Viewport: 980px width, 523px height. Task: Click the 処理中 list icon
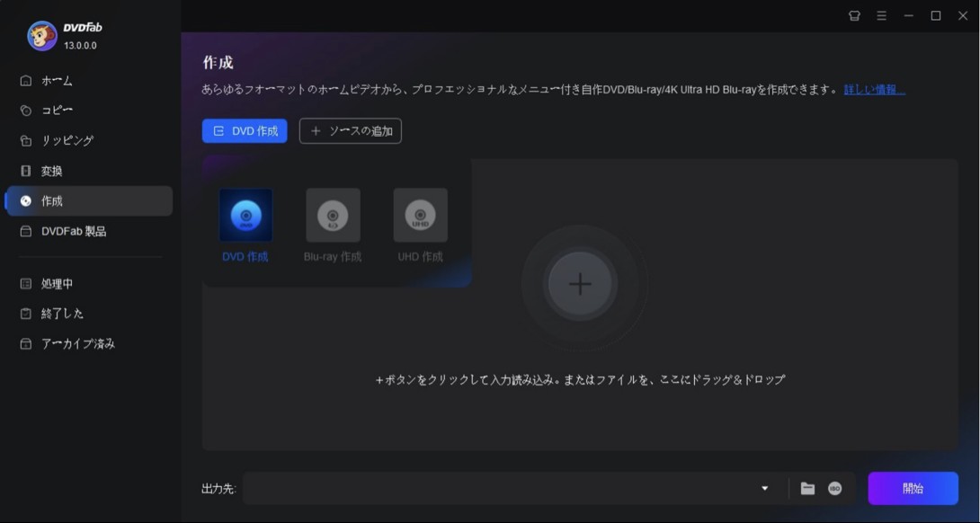click(26, 284)
